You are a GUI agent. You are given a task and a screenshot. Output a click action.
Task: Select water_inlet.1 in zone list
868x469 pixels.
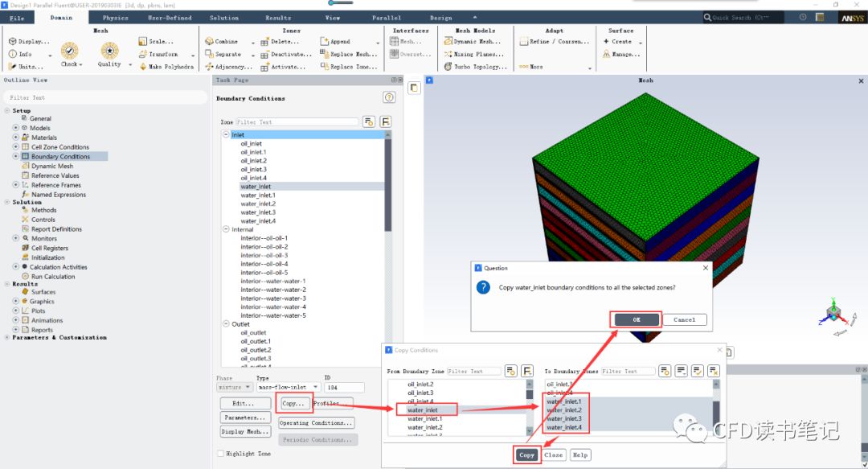258,195
